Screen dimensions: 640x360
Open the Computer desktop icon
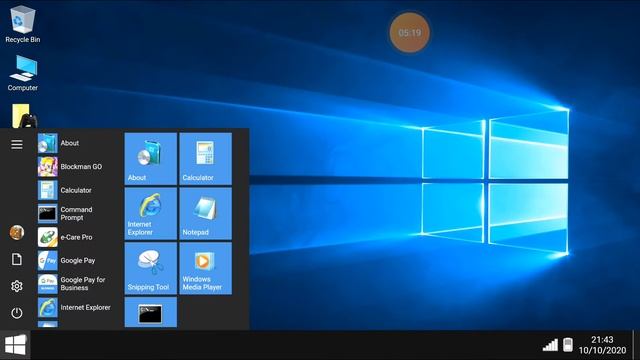click(22, 73)
